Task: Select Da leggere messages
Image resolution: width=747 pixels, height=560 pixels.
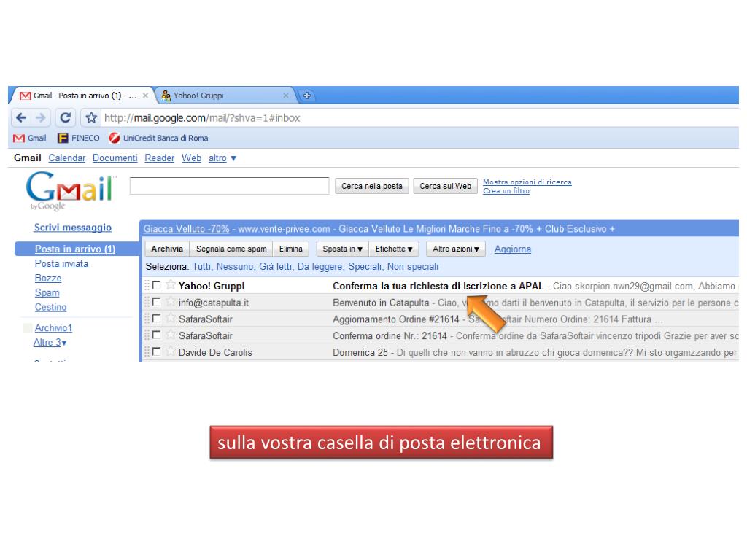Action: coord(320,267)
